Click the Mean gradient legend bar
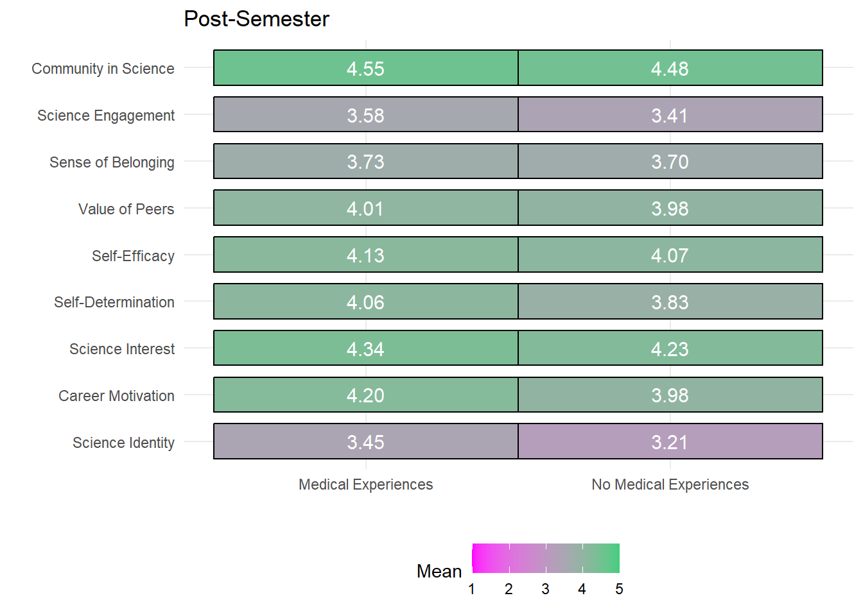863x616 pixels. tap(546, 558)
